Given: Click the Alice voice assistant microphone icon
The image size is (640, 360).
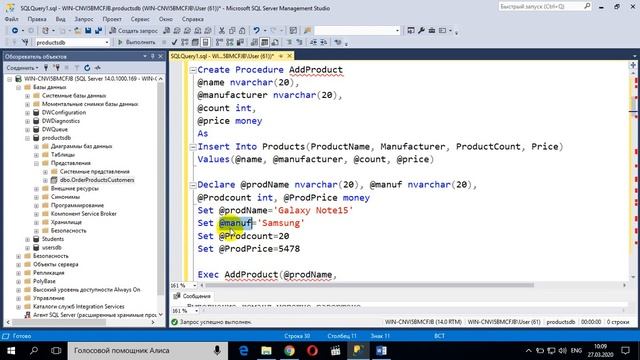Looking at the screenshot, I should pos(217,350).
